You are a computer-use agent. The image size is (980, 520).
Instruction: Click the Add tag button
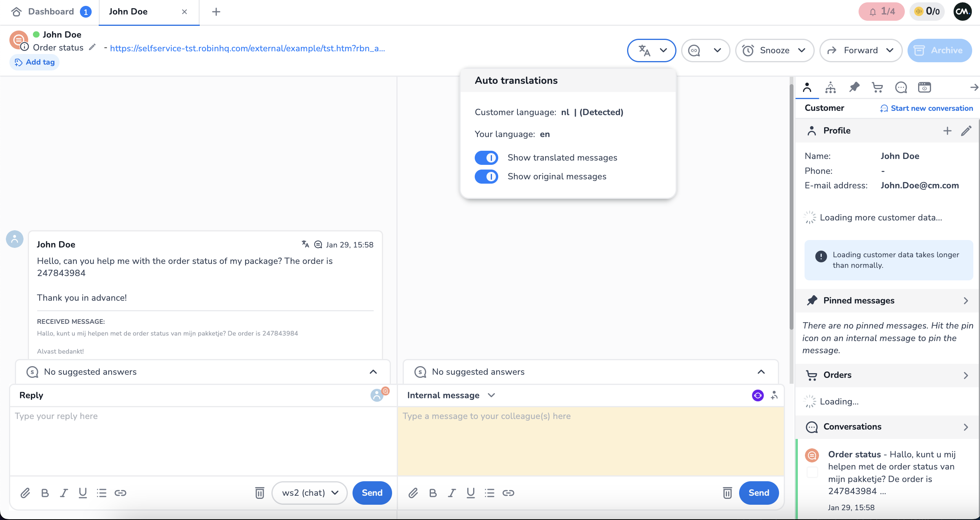(x=34, y=62)
